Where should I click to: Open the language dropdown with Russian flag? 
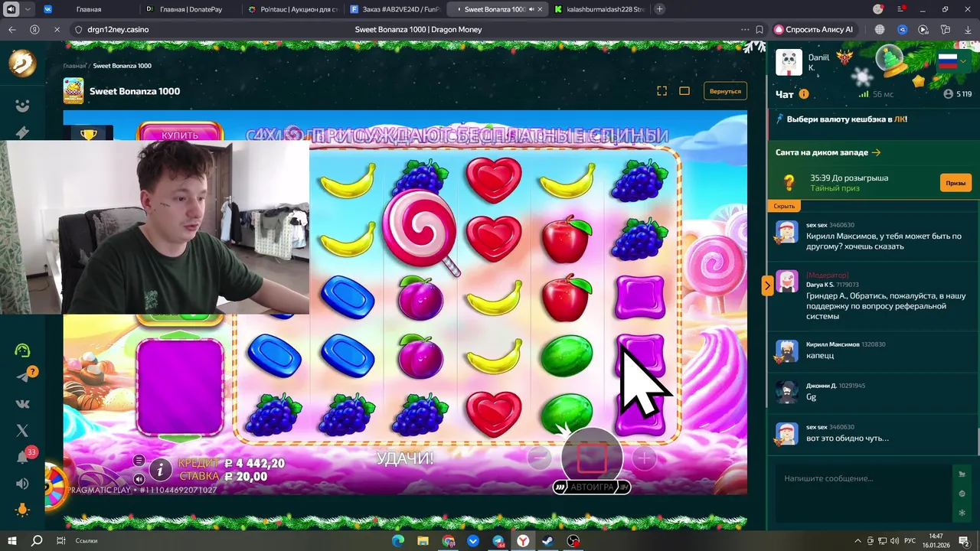click(953, 62)
